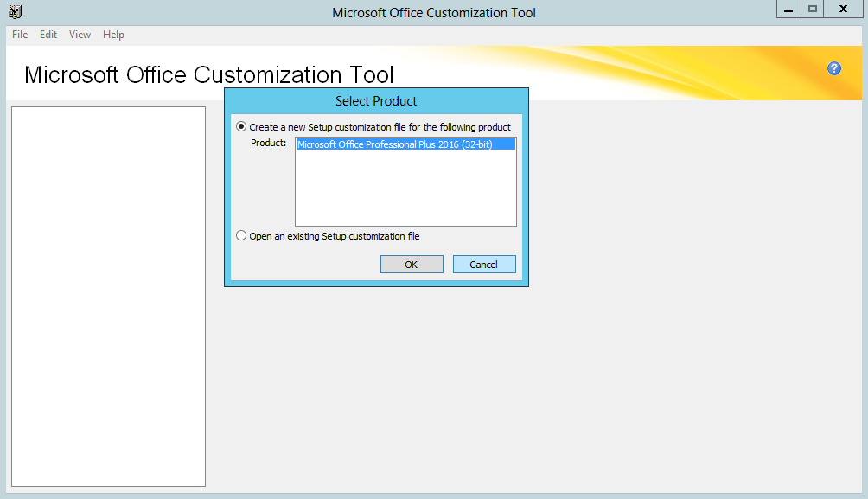Maximize the Office Customization Tool window

812,10
